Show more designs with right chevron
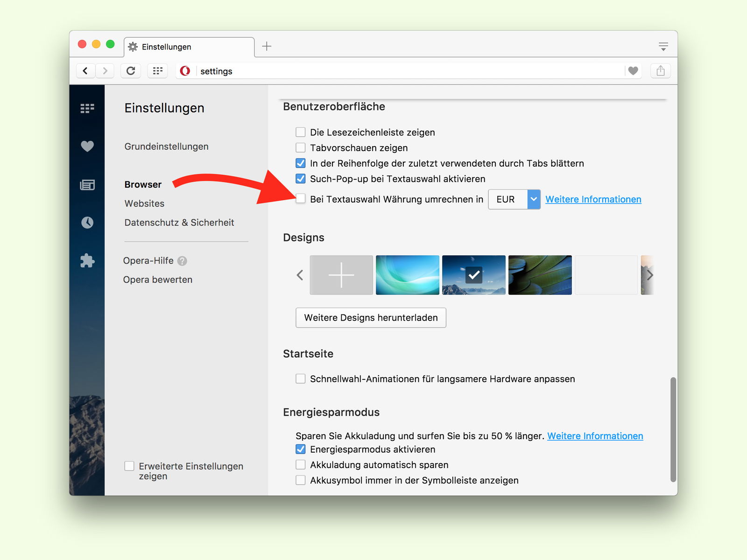Image resolution: width=747 pixels, height=560 pixels. [x=649, y=275]
